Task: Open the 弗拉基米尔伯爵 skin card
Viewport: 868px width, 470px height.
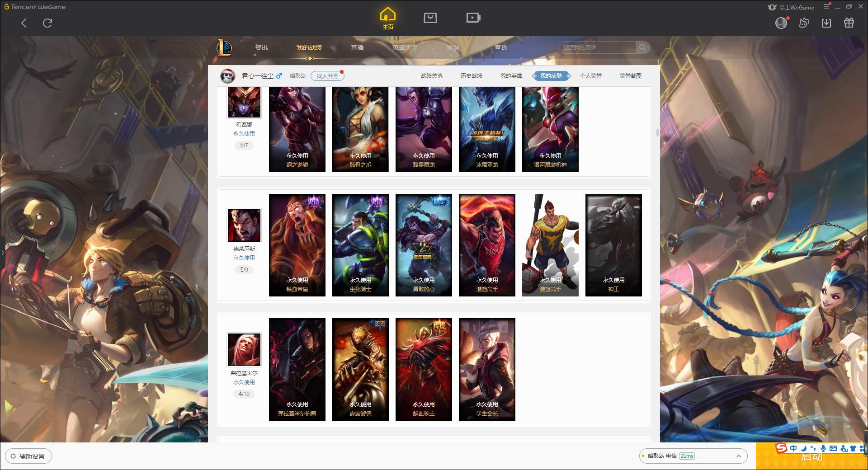Action: pyautogui.click(x=297, y=370)
